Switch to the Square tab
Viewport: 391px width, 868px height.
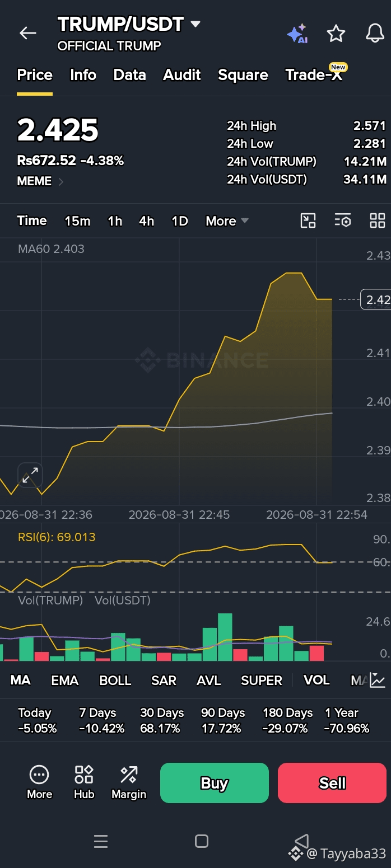[x=243, y=75]
